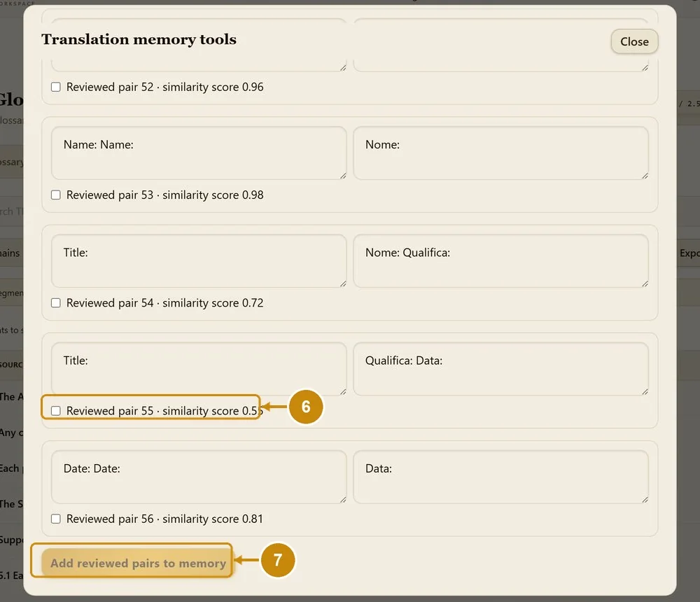The height and width of the screenshot is (602, 700).
Task: Edit the "Title:" source field of pair 55
Action: click(x=199, y=370)
